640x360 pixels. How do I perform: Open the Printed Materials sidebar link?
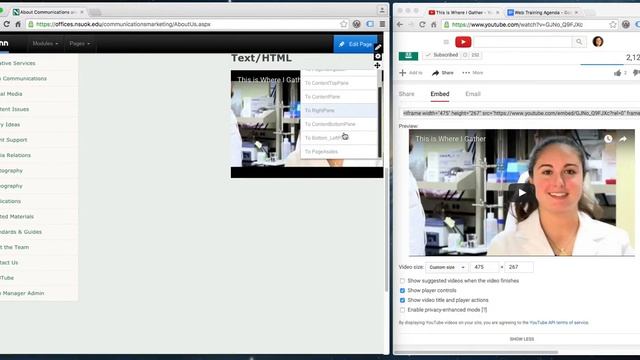(17, 217)
